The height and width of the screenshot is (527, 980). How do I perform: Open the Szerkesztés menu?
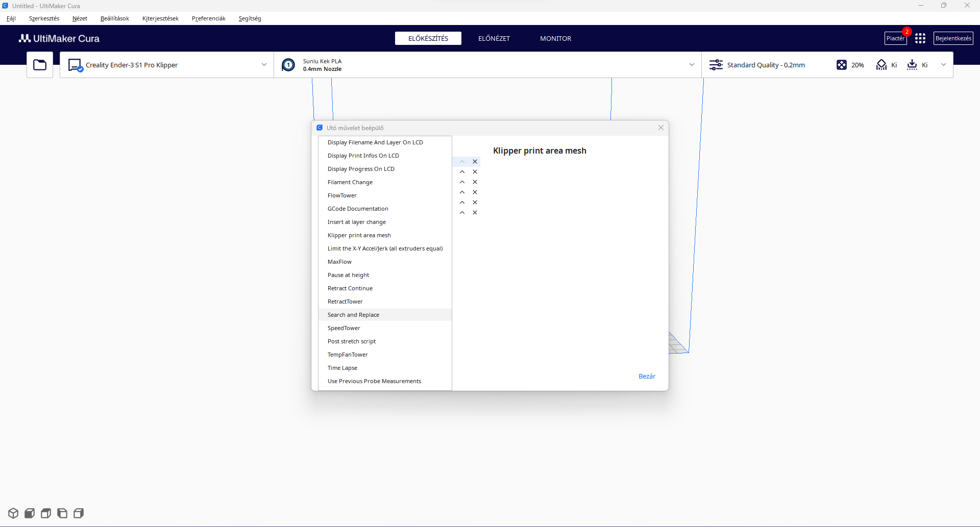[x=44, y=18]
